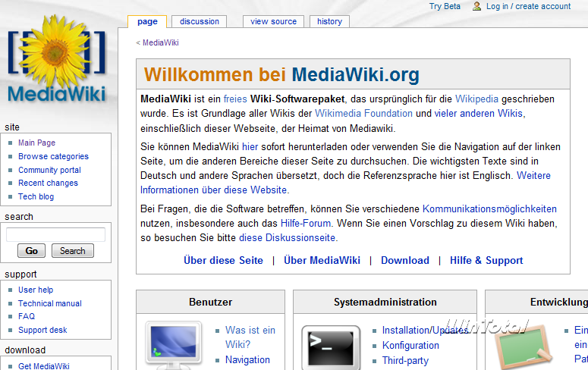588x370 pixels.
Task: Click the terminal icon under Systemadministration
Action: tap(331, 346)
